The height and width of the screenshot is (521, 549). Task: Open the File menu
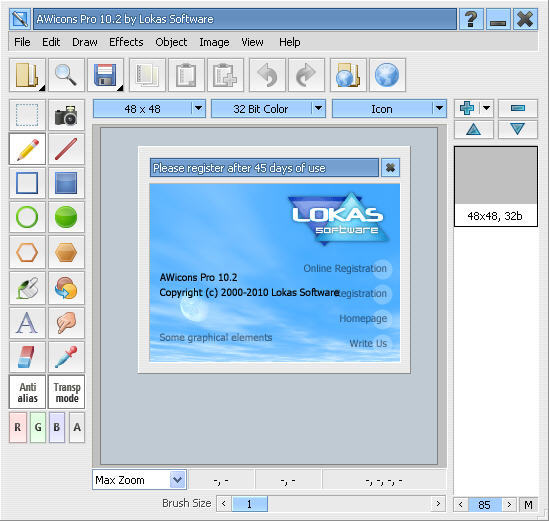pos(22,42)
